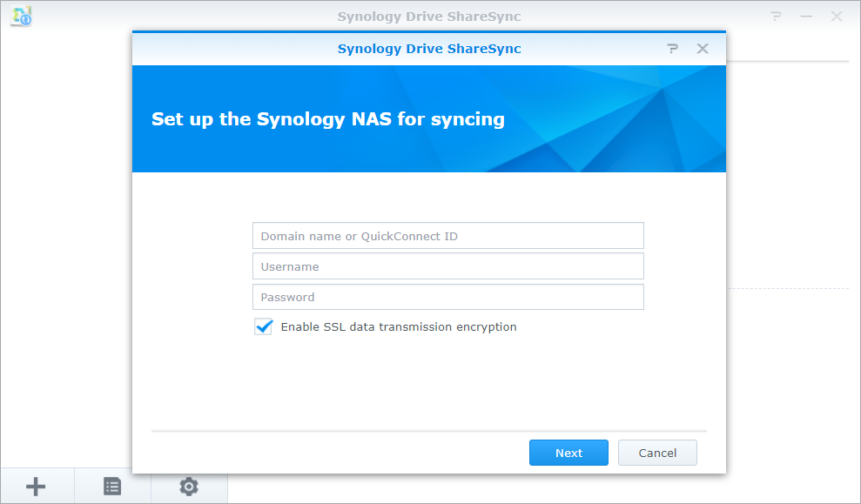Minimize the ShareSync window
This screenshot has width=861, height=504.
(805, 16)
